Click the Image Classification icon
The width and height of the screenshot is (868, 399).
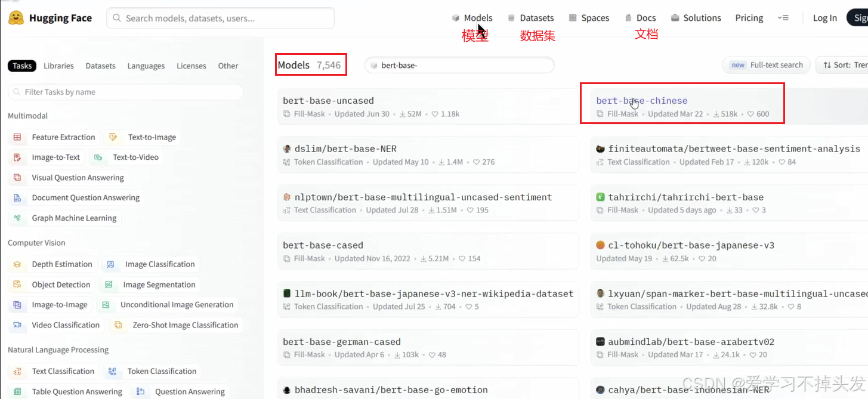coord(110,264)
